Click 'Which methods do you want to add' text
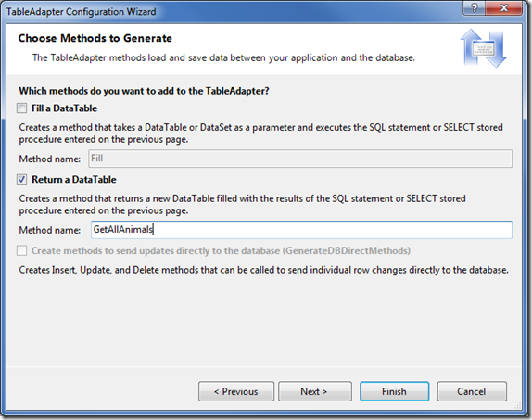The height and width of the screenshot is (420, 532). pyautogui.click(x=144, y=91)
